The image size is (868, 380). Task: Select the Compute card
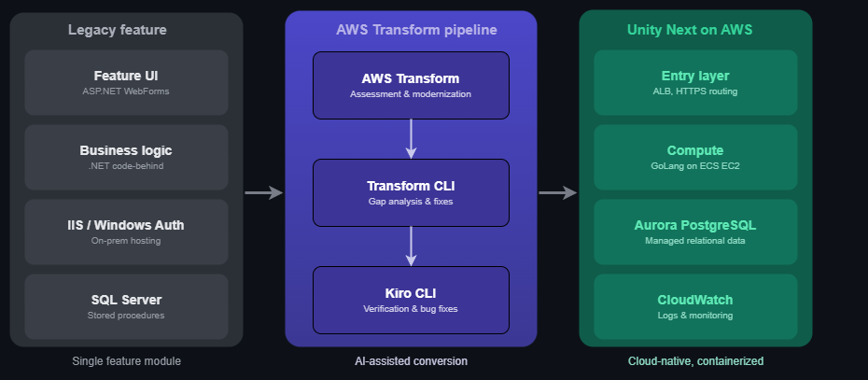pos(695,157)
